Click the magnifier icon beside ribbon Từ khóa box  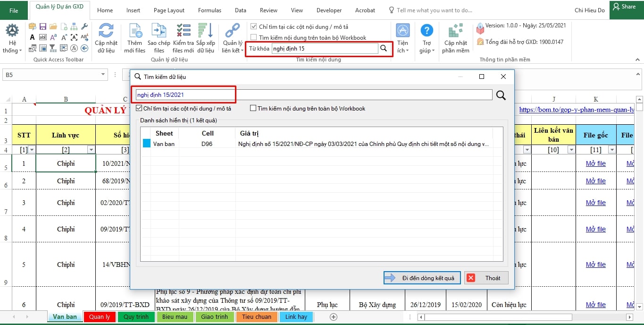tap(384, 48)
